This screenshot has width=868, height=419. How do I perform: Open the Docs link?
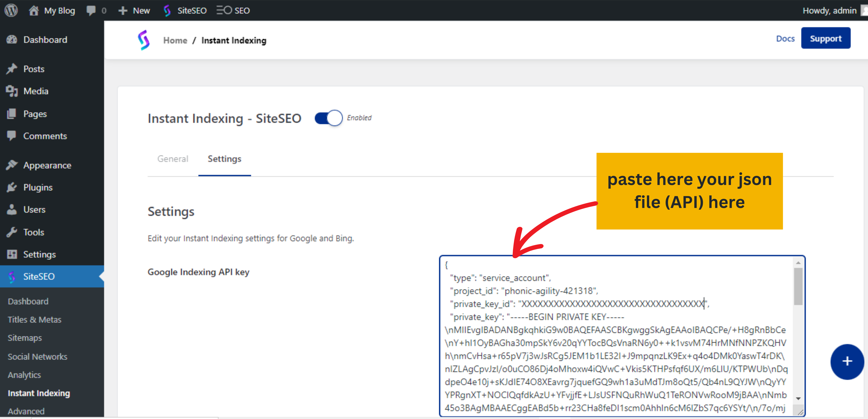coord(785,39)
